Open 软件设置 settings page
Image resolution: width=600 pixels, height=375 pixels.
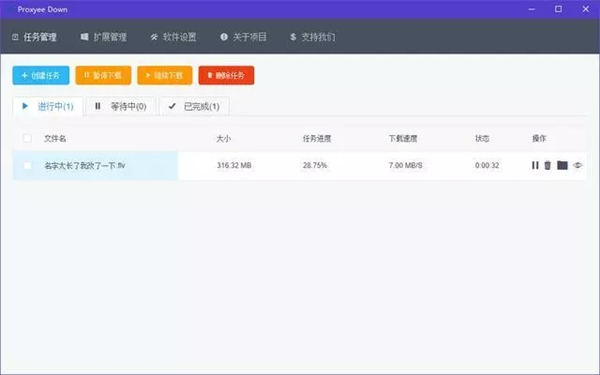point(173,37)
